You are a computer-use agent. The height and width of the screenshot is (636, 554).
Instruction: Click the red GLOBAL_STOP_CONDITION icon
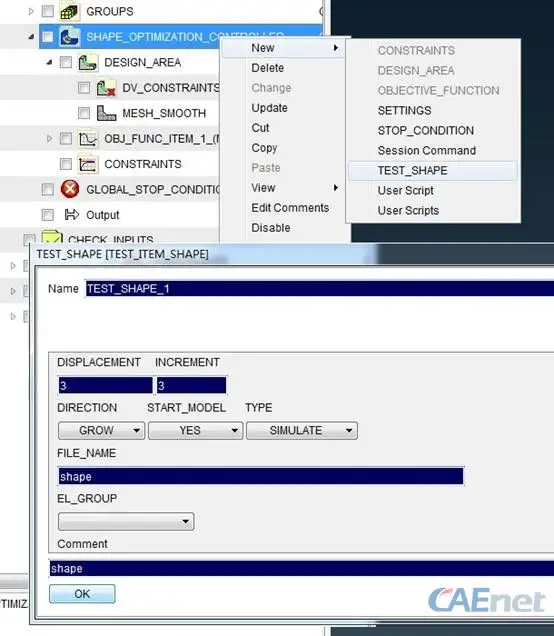pos(70,189)
